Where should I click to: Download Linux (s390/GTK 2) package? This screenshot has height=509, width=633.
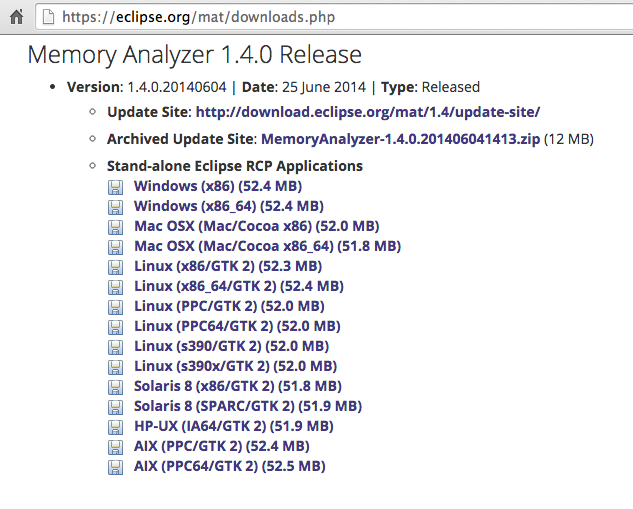231,346
